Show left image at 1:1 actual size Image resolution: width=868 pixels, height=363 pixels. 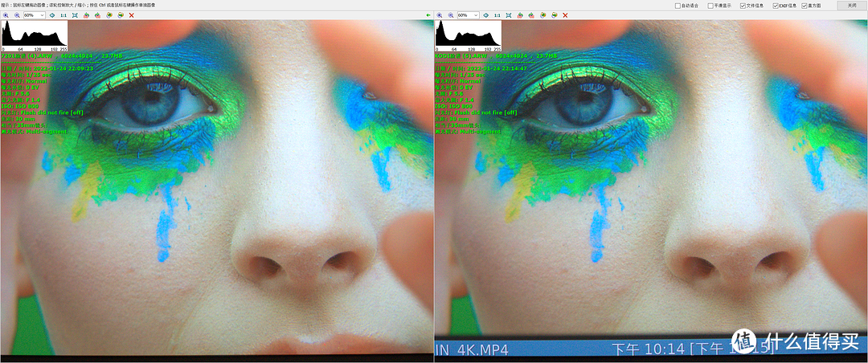tap(63, 15)
